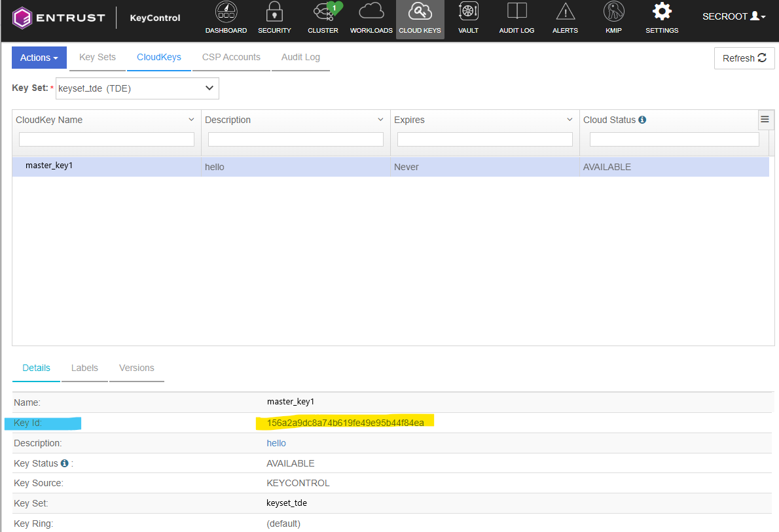This screenshot has width=779, height=532.
Task: Click the hello description link
Action: [276, 443]
